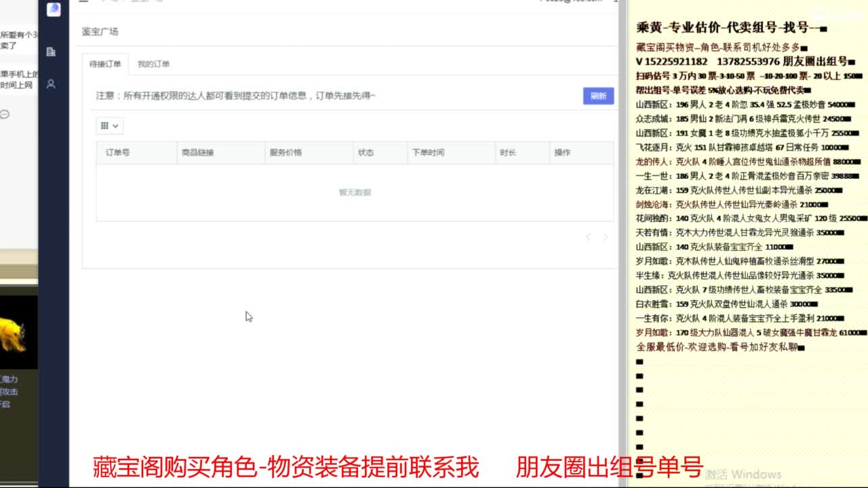Click the 刷新 refresh button
The width and height of the screenshot is (868, 488).
(598, 96)
